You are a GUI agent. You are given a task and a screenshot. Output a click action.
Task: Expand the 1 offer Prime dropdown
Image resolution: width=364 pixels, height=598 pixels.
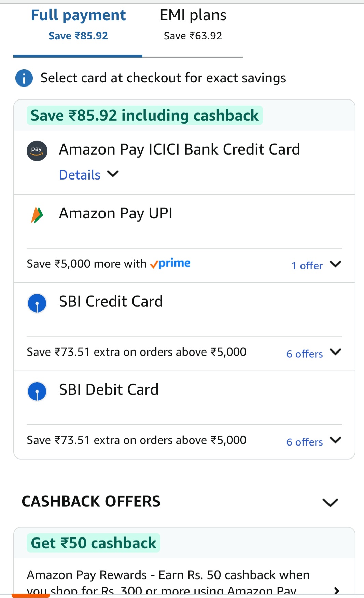coord(316,265)
